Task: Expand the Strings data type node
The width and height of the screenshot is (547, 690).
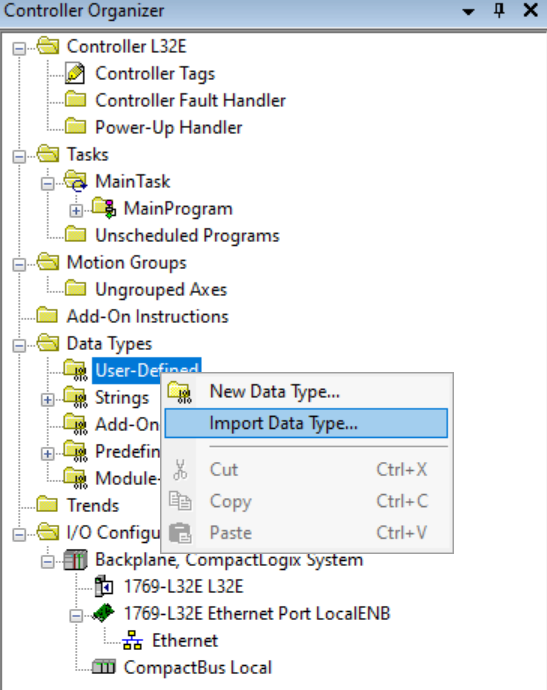Action: click(x=48, y=400)
